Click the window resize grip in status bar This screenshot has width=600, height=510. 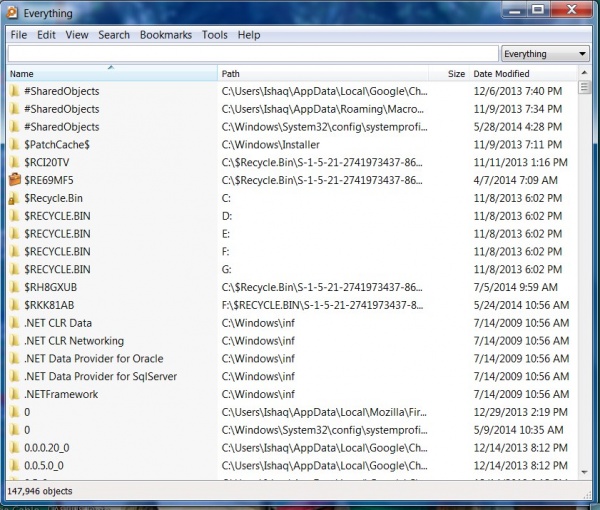point(587,494)
